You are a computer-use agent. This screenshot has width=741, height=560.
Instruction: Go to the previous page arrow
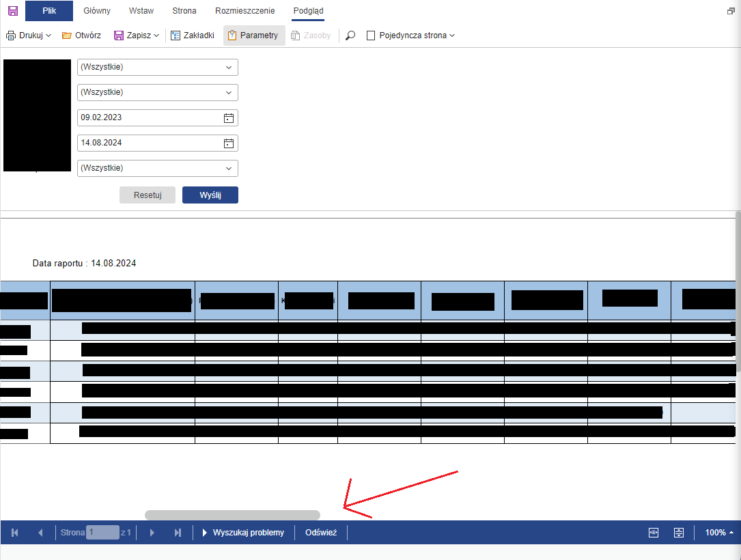(40, 533)
